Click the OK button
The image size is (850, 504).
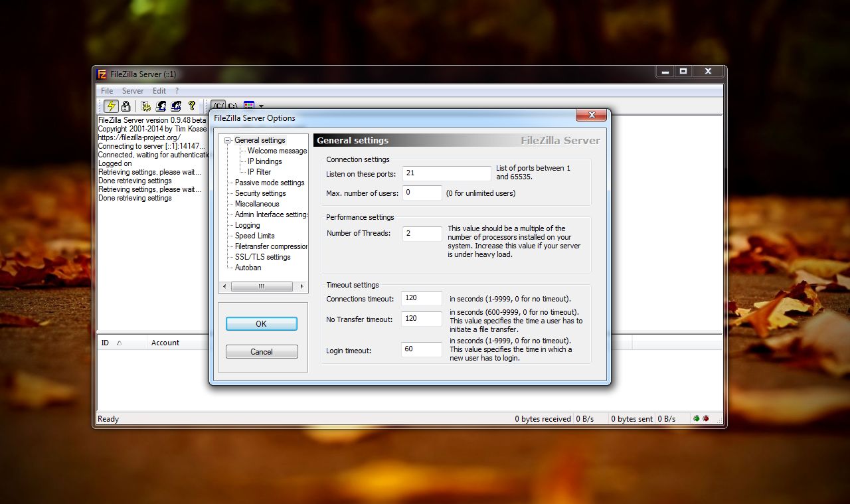(x=261, y=323)
